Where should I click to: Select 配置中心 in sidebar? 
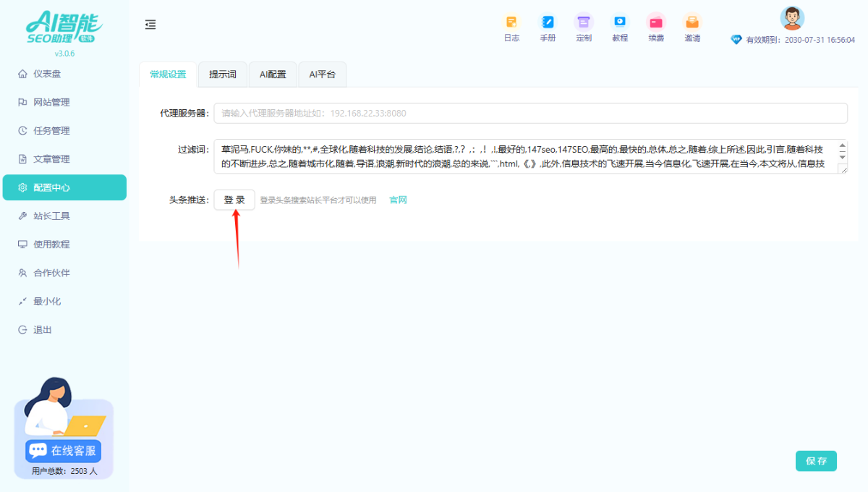(x=64, y=187)
